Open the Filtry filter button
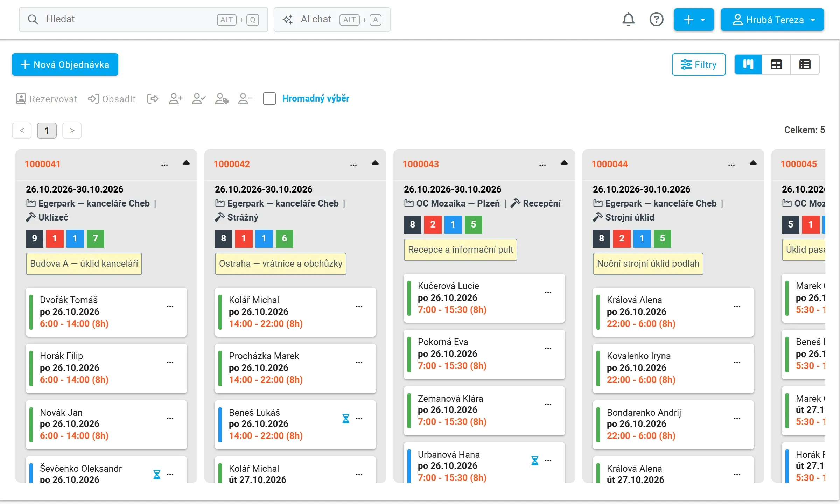The width and height of the screenshot is (840, 504). point(699,64)
